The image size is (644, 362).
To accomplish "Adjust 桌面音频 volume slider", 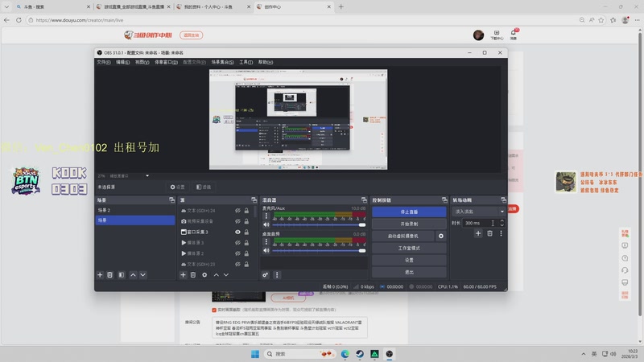I will point(319,250).
